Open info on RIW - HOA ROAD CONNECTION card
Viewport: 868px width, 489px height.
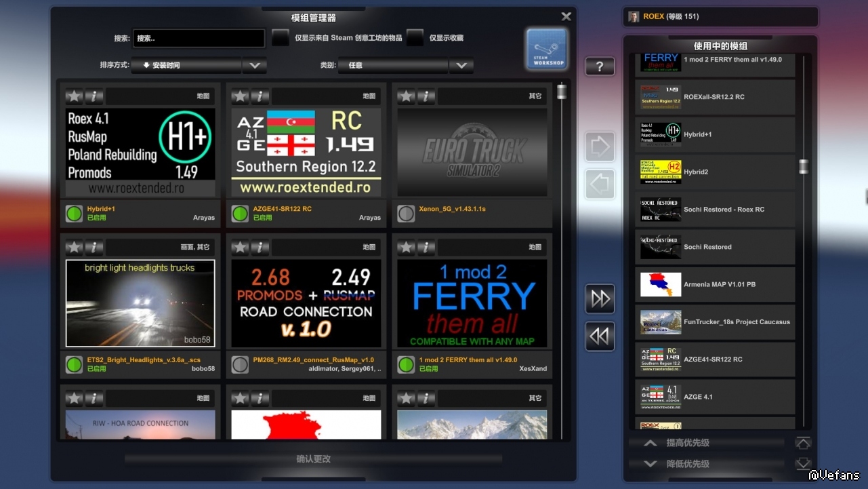94,398
